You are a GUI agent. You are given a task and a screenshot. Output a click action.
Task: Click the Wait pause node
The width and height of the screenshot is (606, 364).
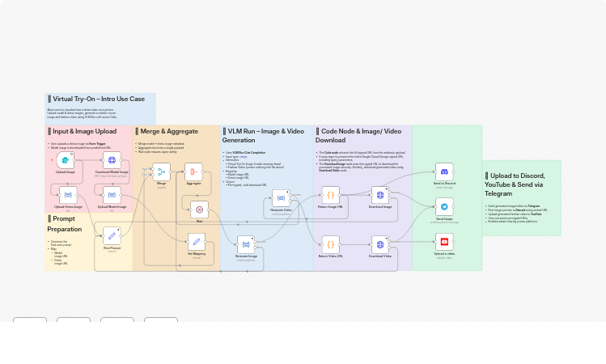199,210
